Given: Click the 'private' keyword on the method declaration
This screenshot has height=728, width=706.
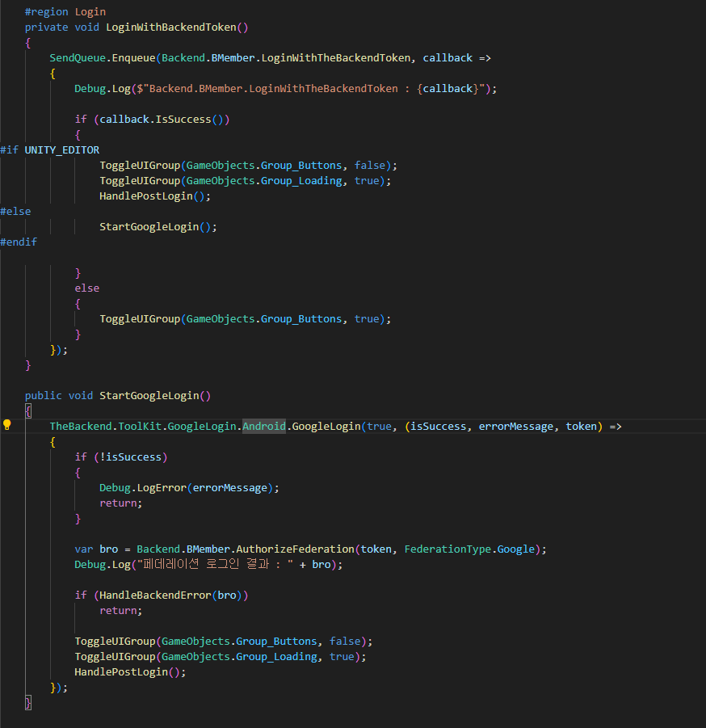Looking at the screenshot, I should click(x=46, y=27).
